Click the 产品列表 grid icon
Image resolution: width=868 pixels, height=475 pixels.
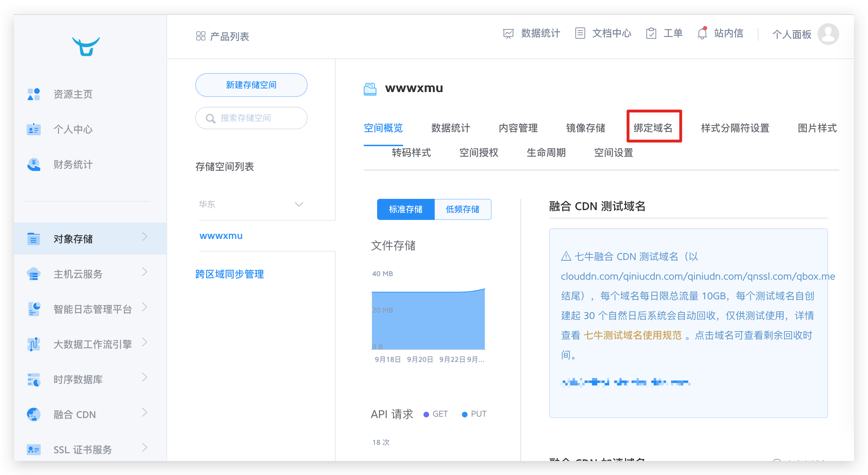[x=201, y=36]
